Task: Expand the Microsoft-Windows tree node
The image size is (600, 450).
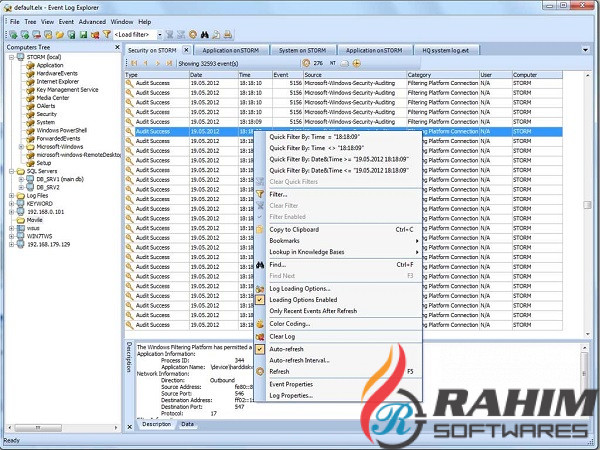Action: 21,147
